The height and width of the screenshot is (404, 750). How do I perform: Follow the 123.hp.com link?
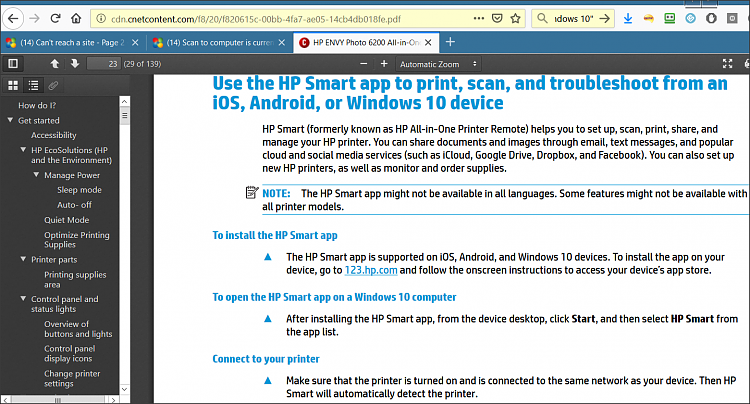click(x=371, y=270)
